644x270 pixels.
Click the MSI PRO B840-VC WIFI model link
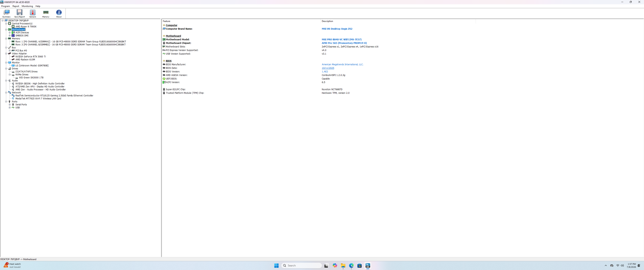click(341, 40)
